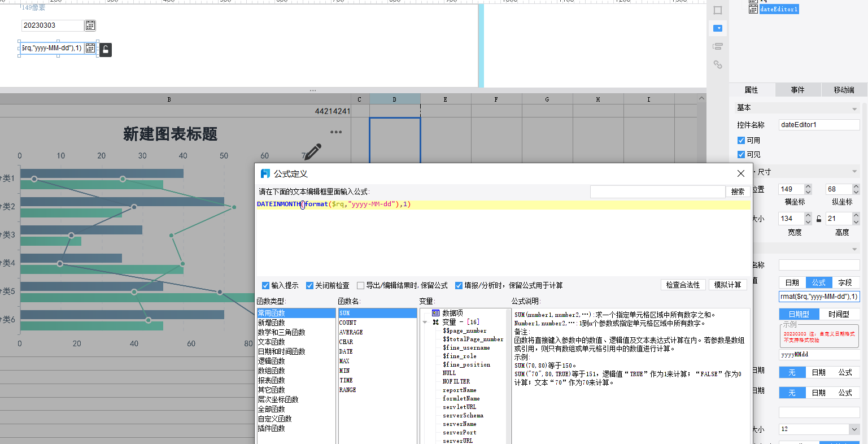Select the dateEditor1 node in the widget tree
Screen dimensions: 868x444
[x=779, y=9]
